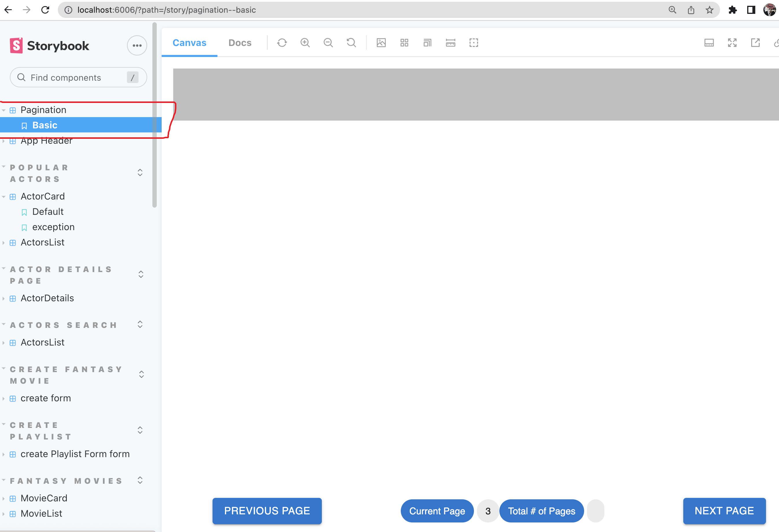Toggle the outlines tool

point(474,43)
